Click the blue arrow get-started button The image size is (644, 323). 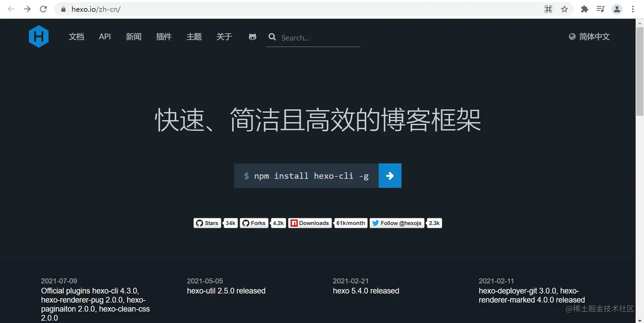(390, 176)
